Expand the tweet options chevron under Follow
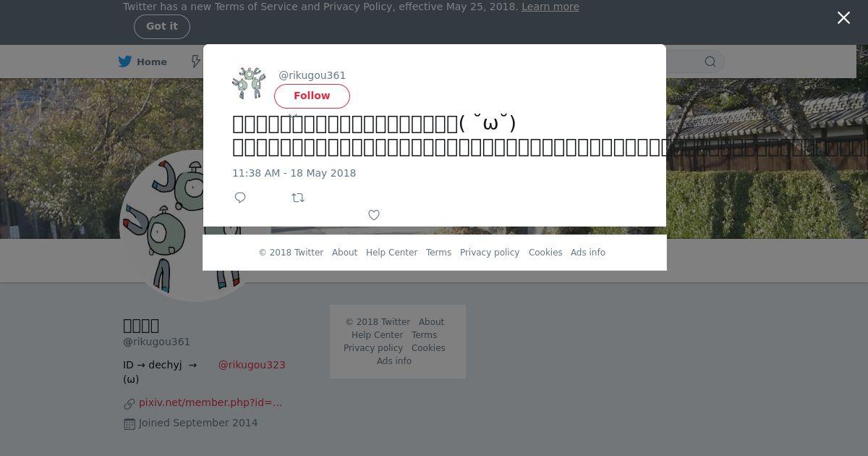This screenshot has width=868, height=456. (293, 116)
